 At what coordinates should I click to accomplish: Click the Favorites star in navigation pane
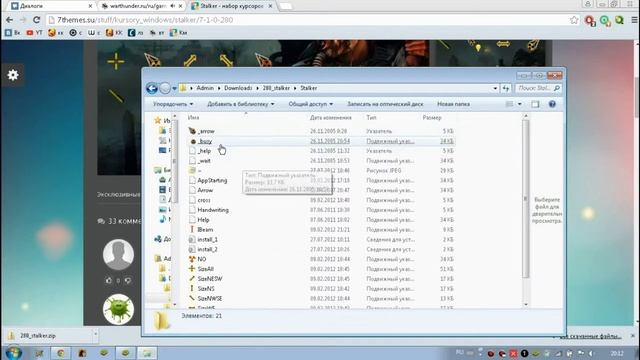tap(158, 120)
